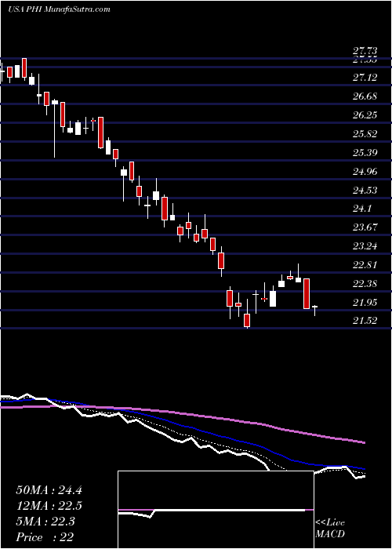Image resolution: width=392 pixels, height=549 pixels.
Task: Select the 24.53 price axis label
Action: point(365,191)
